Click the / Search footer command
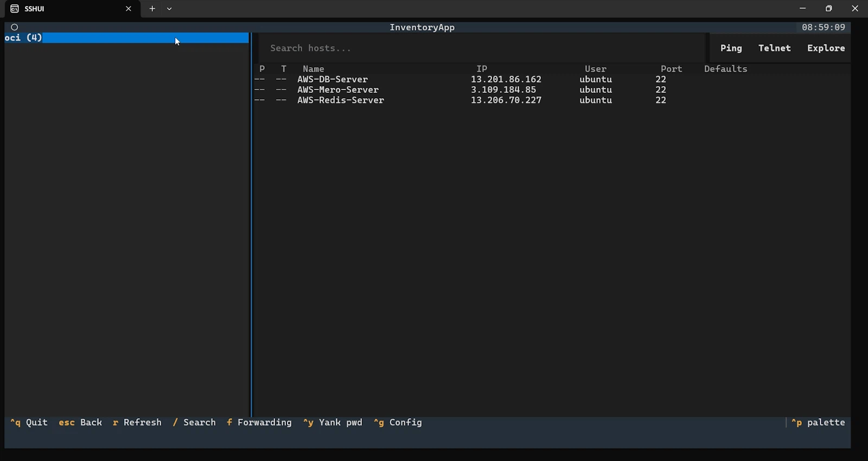The width and height of the screenshot is (868, 461). click(194, 422)
